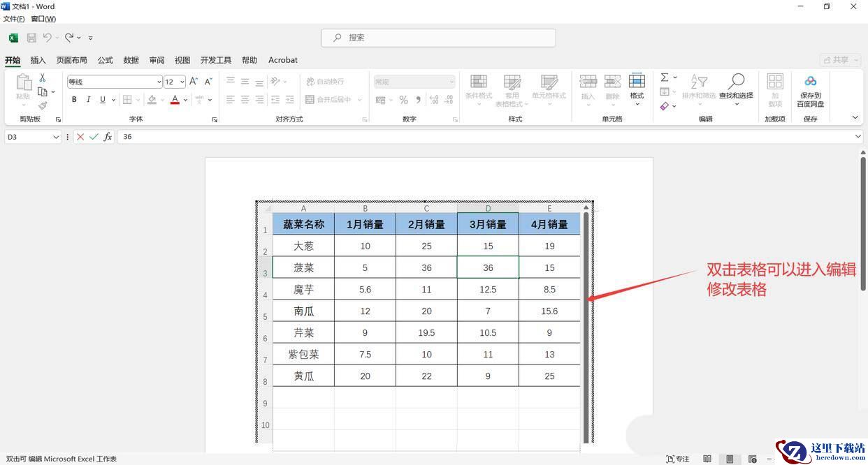
Task: Expand the underline style dropdown arrow
Action: (113, 100)
